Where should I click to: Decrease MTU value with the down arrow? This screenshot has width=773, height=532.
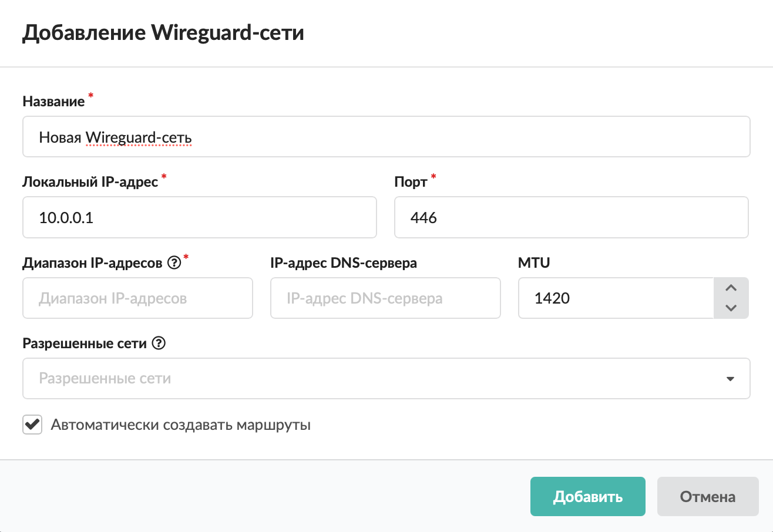click(x=731, y=308)
